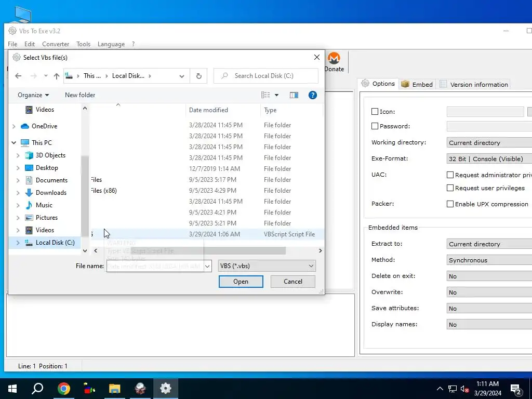Sort by Date modified column
Image resolution: width=532 pixels, height=399 pixels.
pyautogui.click(x=208, y=110)
